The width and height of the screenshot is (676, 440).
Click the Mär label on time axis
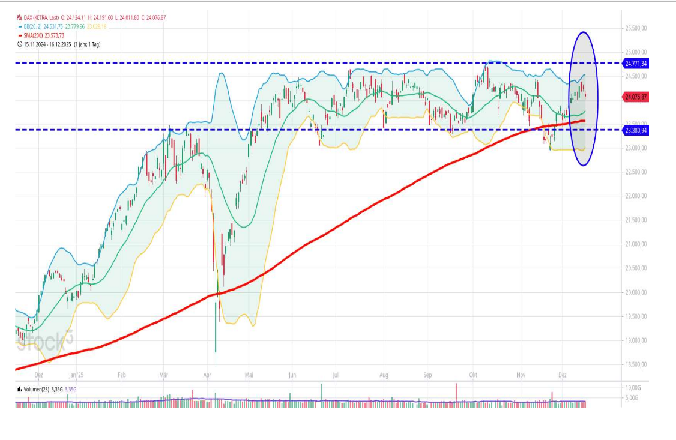(x=163, y=375)
